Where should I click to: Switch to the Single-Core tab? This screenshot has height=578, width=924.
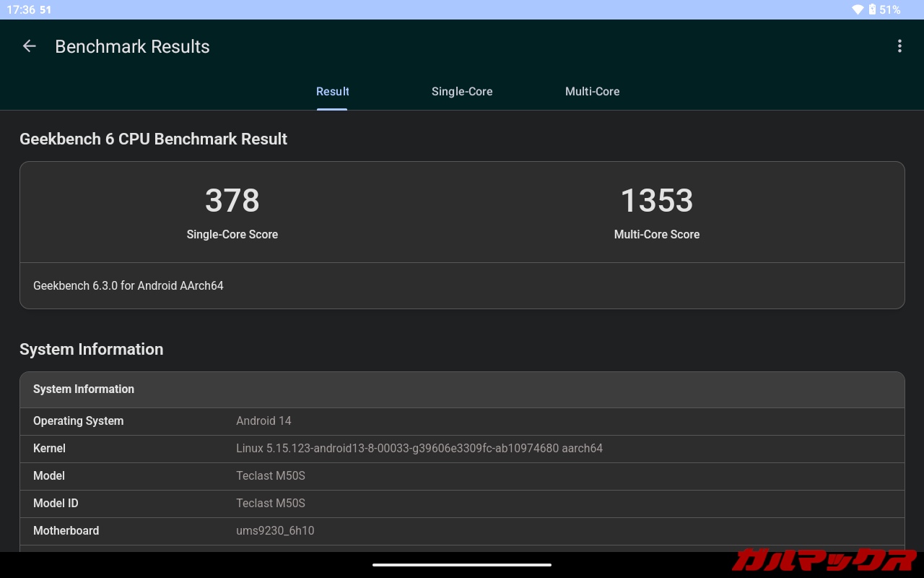[462, 92]
